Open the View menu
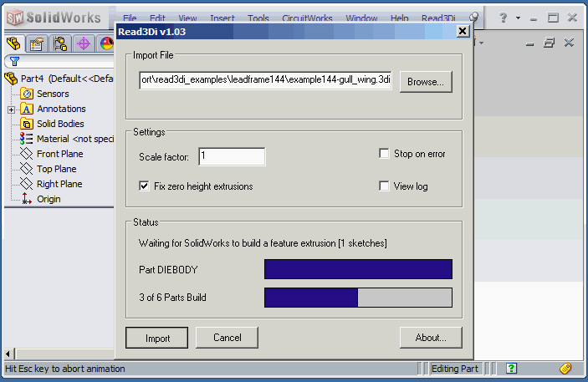588x382 pixels. pos(187,18)
